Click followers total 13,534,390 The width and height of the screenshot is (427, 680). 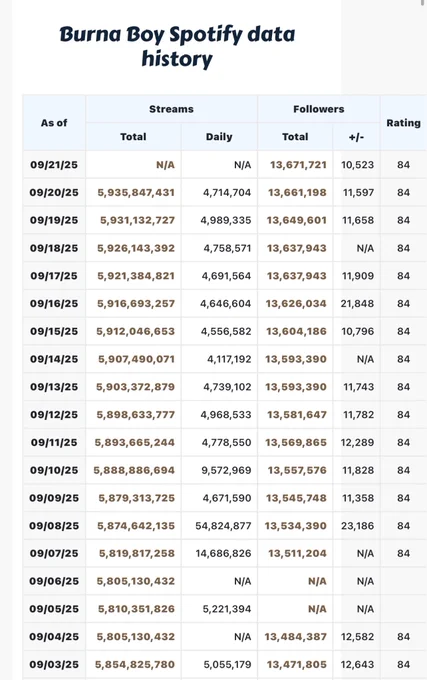296,526
